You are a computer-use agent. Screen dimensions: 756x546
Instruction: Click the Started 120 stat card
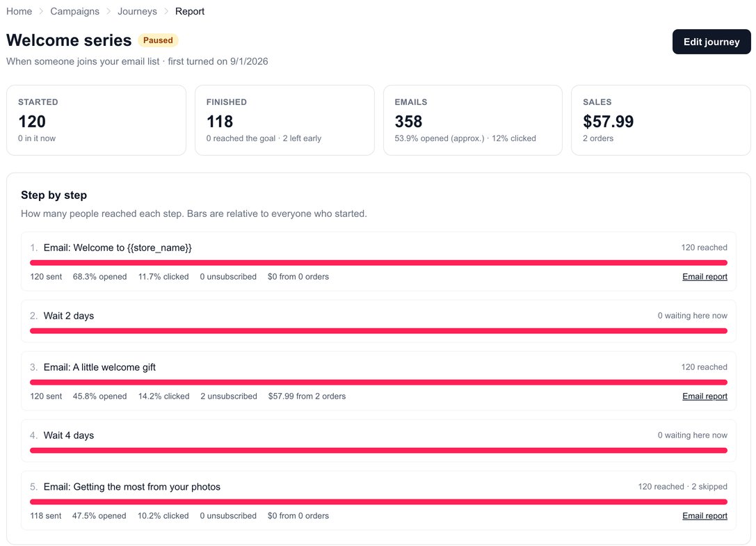click(97, 120)
